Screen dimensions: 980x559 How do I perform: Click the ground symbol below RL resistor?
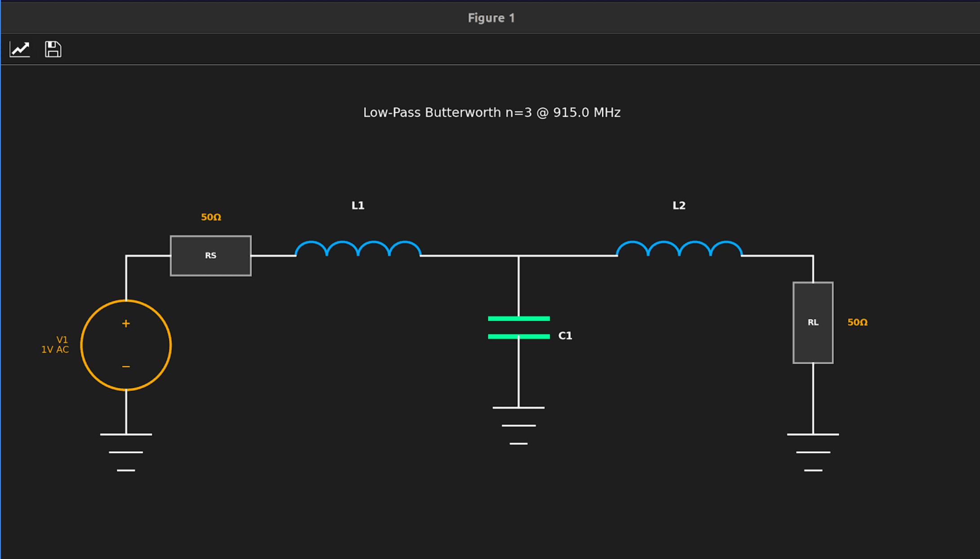813,453
